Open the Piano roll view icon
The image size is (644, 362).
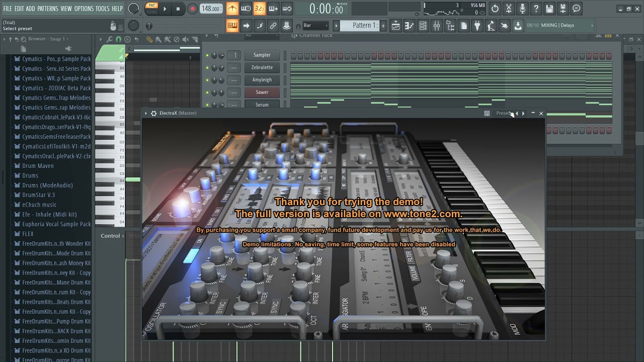point(410,26)
